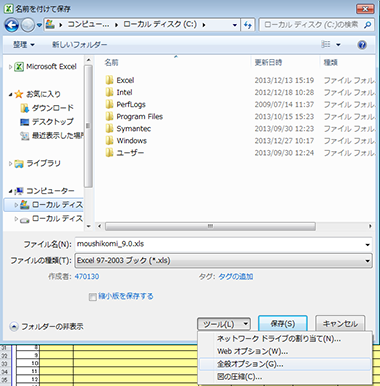Open the ファイルの種類 combo box
380x386 pixels.
tap(223, 260)
